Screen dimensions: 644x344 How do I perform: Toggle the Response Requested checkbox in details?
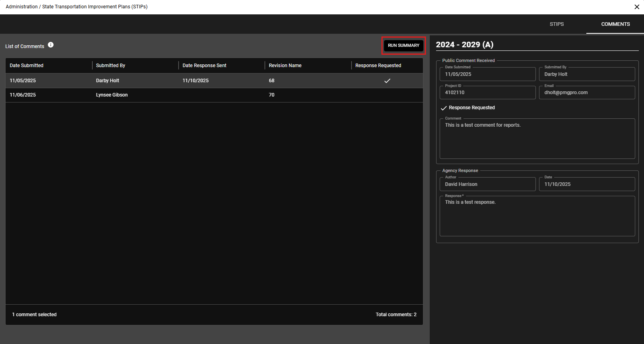[x=444, y=108]
